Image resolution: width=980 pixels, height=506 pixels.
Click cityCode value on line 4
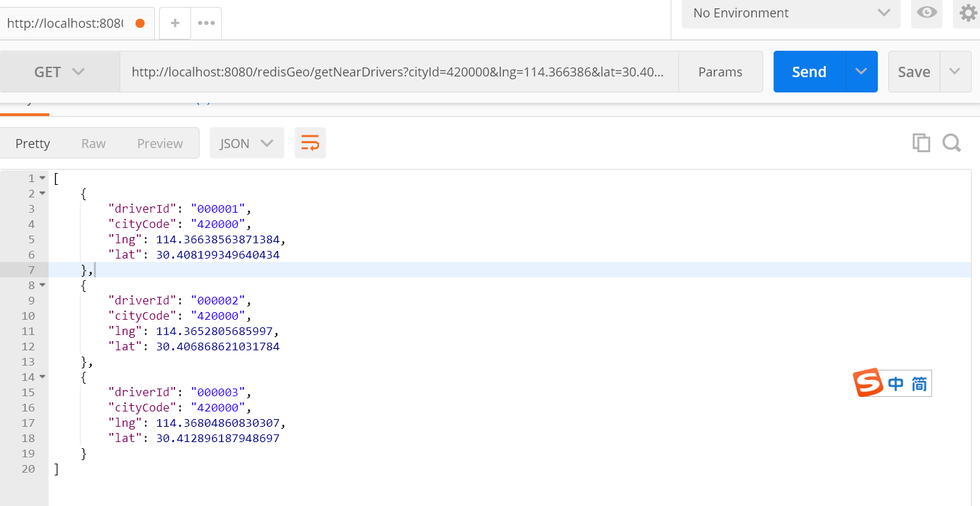[x=218, y=224]
